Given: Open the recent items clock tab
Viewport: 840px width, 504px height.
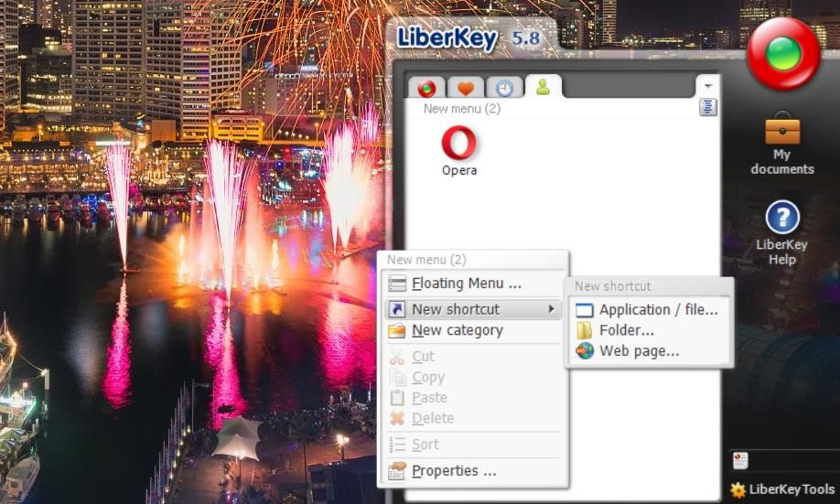Looking at the screenshot, I should click(504, 87).
